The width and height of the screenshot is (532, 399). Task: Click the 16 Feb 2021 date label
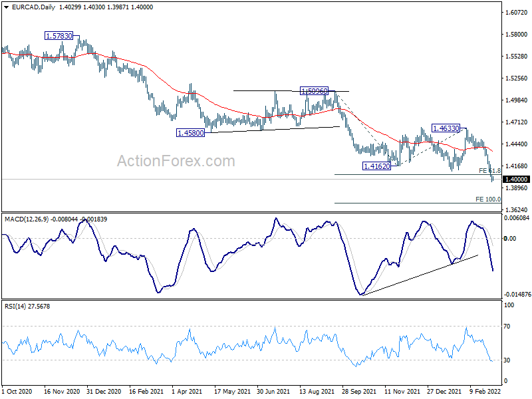pyautogui.click(x=146, y=391)
